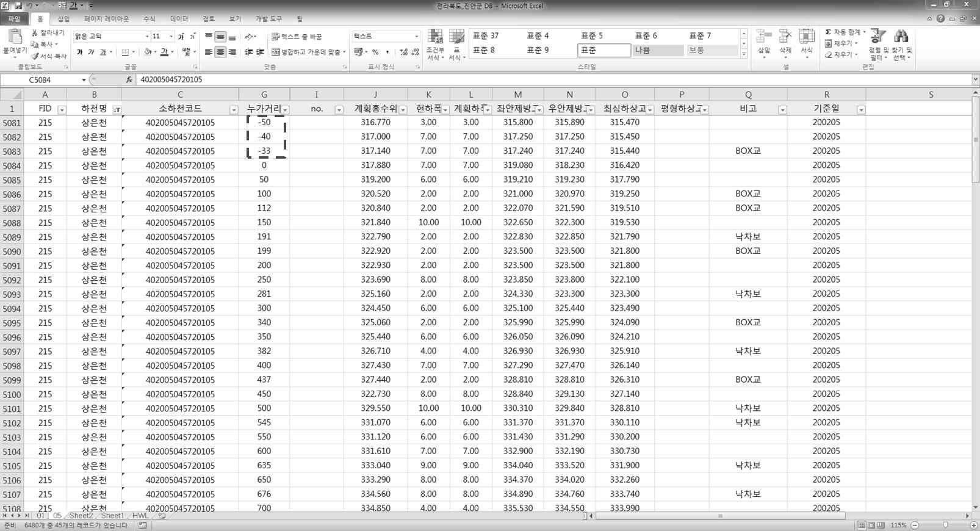Click 병합하고 가운데 맞춤 (Merge & Center)
Screen dimensions: 980x531
click(x=308, y=52)
